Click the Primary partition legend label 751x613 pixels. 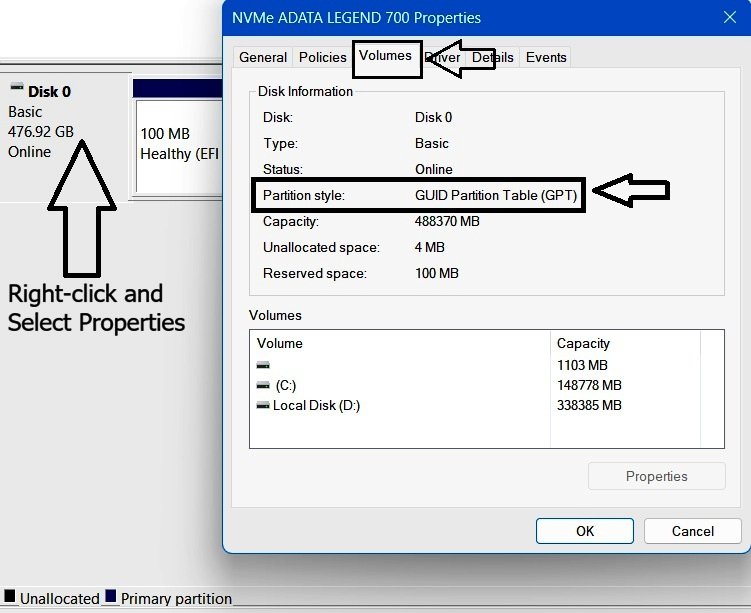(x=176, y=598)
